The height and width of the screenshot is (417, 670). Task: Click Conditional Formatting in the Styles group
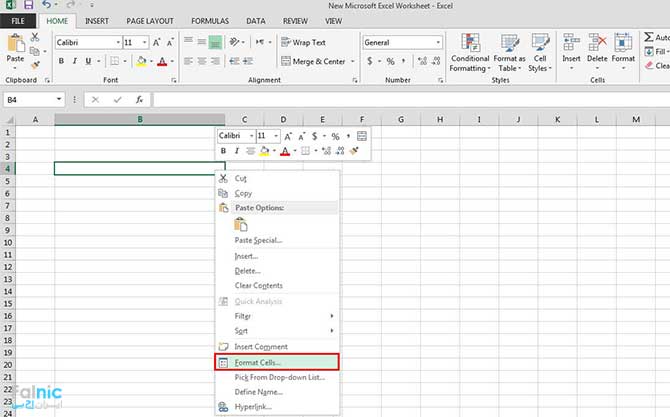point(470,52)
